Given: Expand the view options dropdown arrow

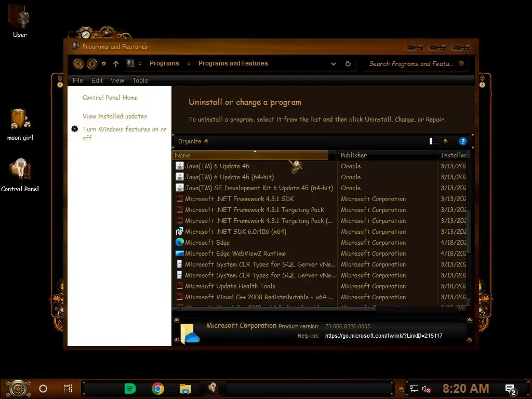Looking at the screenshot, I should [x=446, y=141].
